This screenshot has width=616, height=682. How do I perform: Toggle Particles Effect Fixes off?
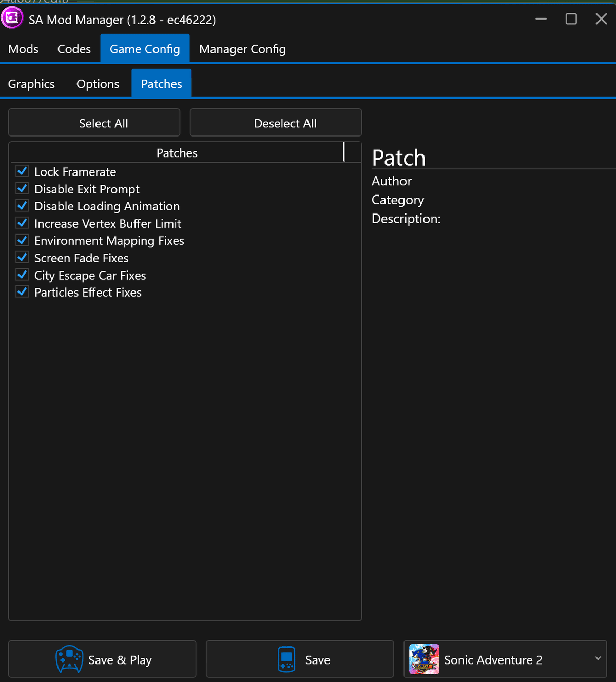pos(22,291)
